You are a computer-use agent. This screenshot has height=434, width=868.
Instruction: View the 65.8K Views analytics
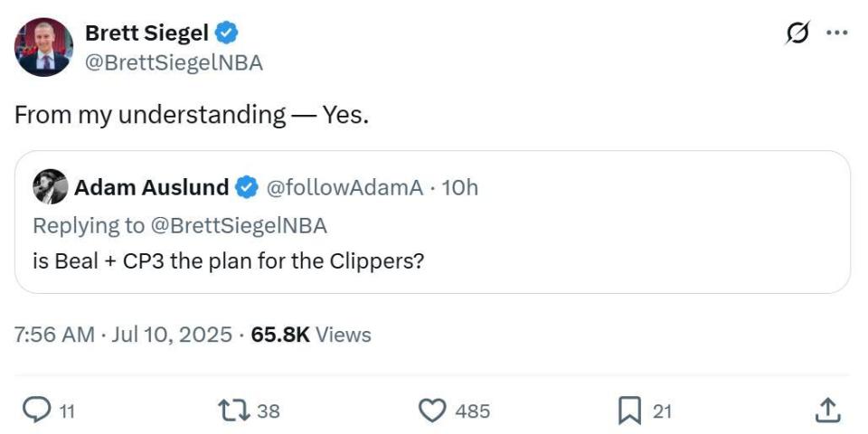click(x=311, y=335)
